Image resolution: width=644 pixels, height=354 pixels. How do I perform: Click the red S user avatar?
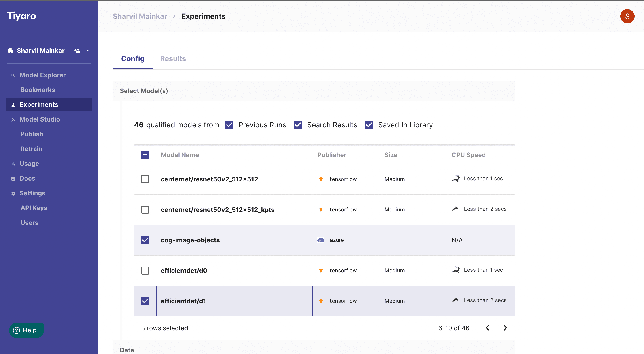(x=627, y=17)
